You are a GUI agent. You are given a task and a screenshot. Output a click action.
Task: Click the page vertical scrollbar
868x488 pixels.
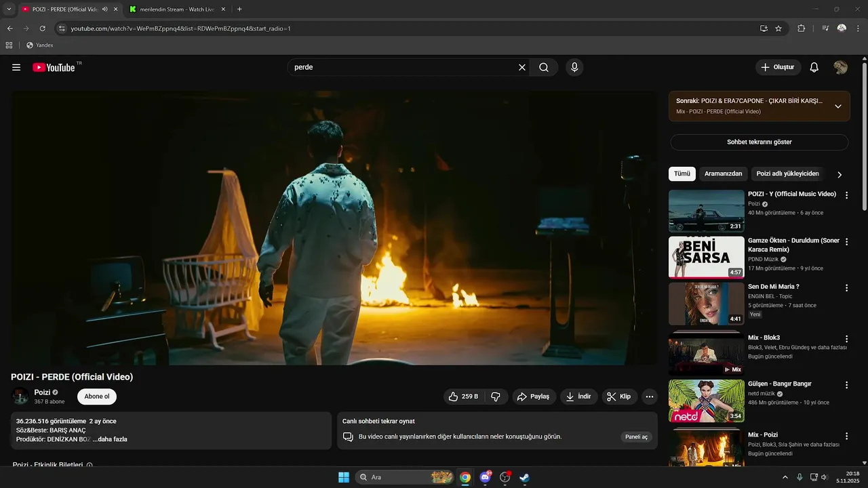coord(865,136)
